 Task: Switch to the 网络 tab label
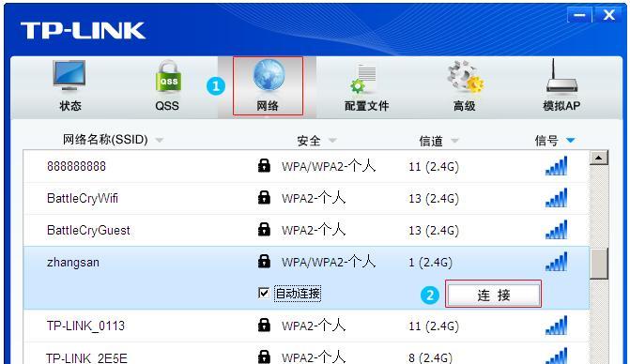[x=268, y=106]
